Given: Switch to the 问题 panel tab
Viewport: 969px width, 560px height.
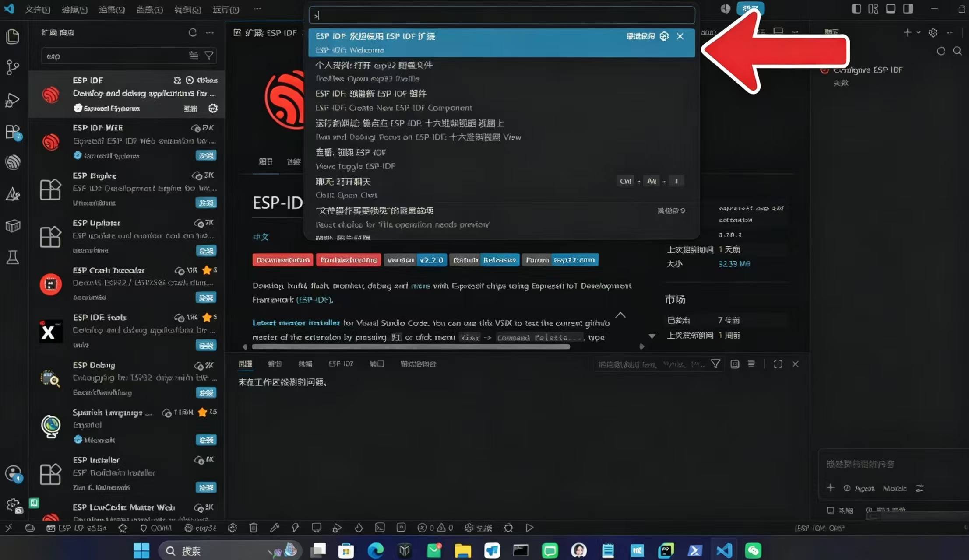Looking at the screenshot, I should [x=246, y=364].
